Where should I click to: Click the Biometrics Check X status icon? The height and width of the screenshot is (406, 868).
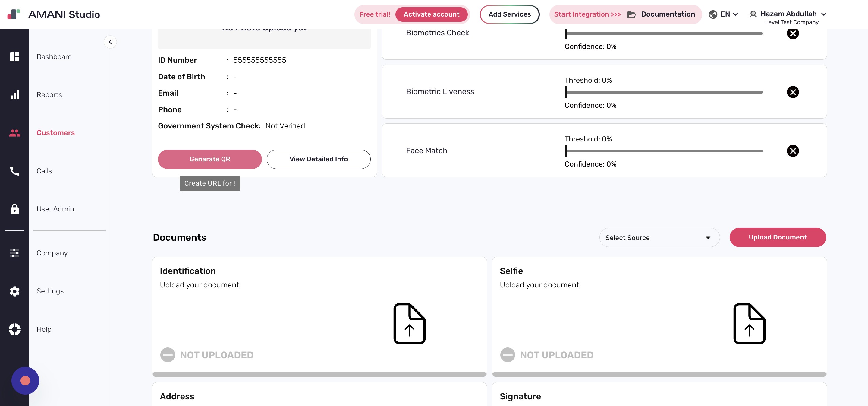[x=793, y=33]
